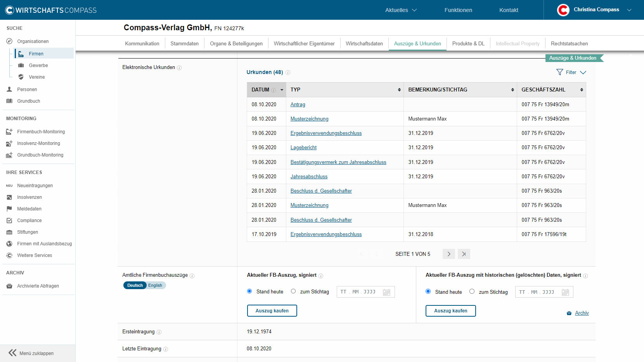Open calendar picker for historischen Daten date
Screen dimensions: 644x362
point(565,292)
